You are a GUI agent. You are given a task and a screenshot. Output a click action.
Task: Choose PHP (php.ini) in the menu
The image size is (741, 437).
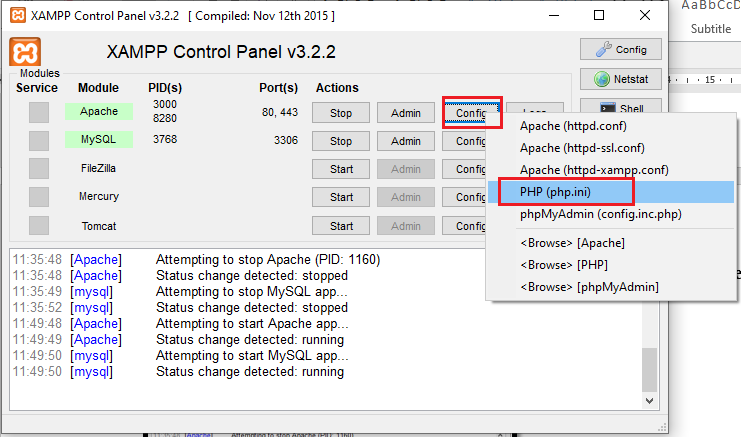[611, 192]
